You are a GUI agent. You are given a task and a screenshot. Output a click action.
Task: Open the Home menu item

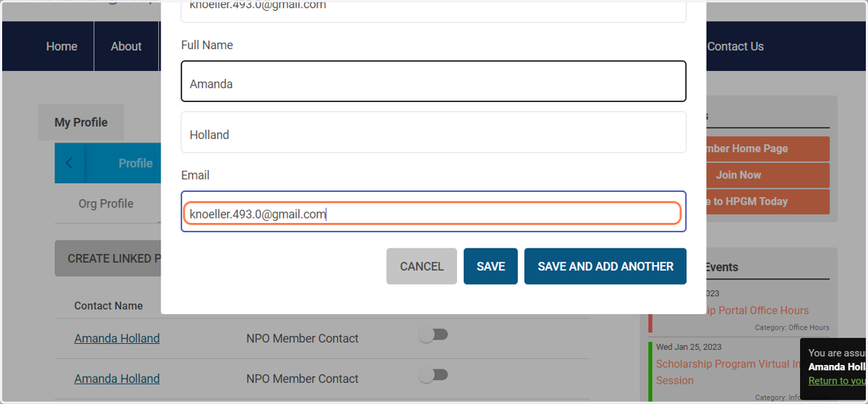tap(61, 46)
